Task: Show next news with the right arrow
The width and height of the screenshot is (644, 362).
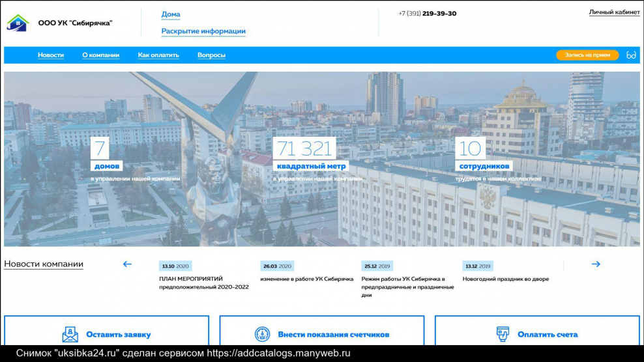Action: click(x=595, y=264)
